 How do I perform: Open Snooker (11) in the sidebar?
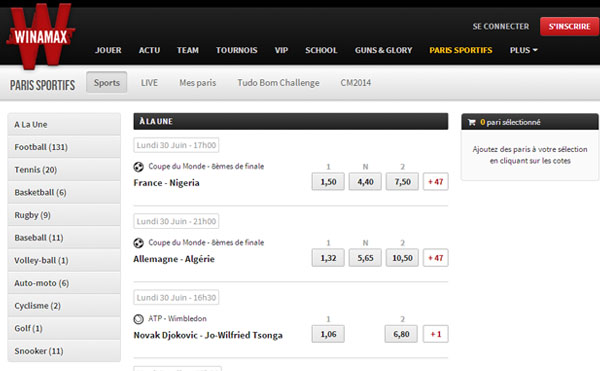point(64,351)
